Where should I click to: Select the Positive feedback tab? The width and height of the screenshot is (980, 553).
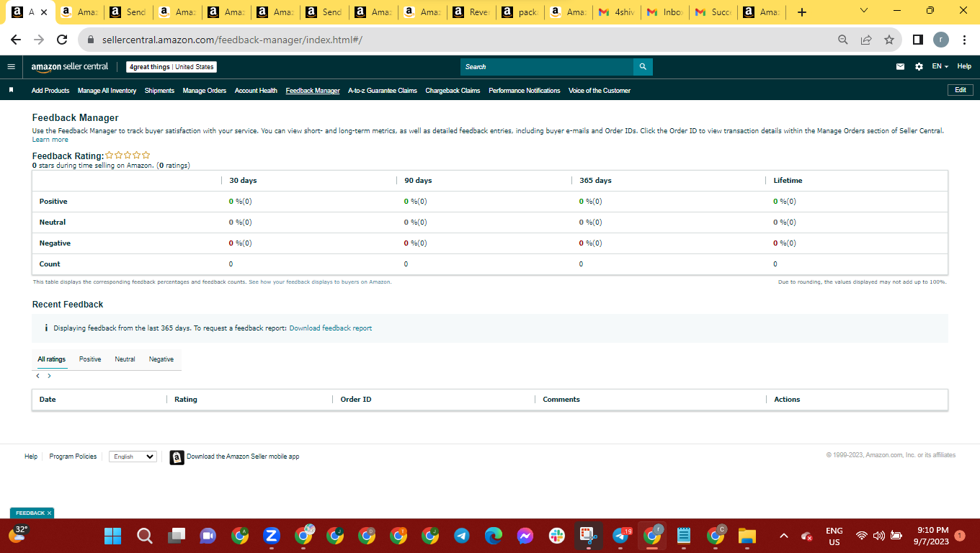click(90, 359)
